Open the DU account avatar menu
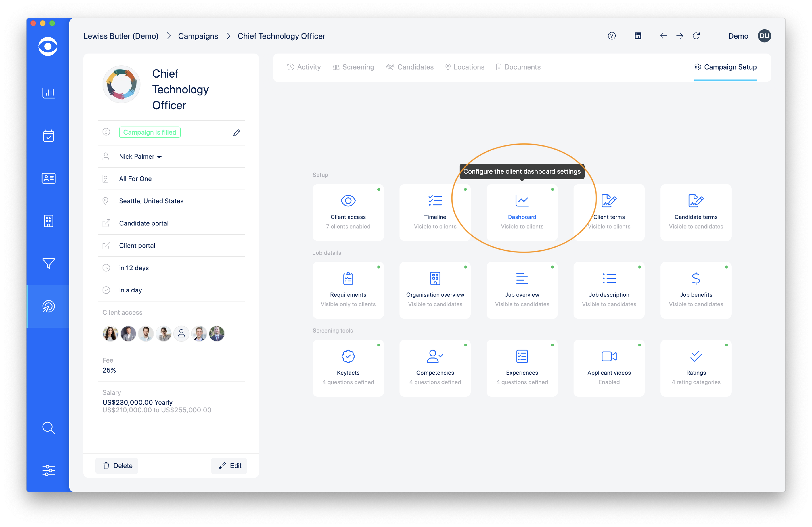The width and height of the screenshot is (812, 527). point(764,36)
